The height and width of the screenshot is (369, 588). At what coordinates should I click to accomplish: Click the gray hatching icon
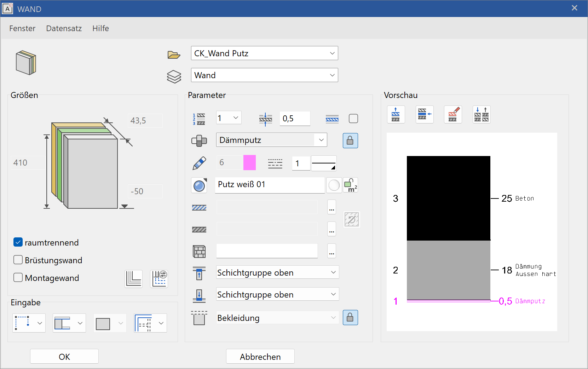click(199, 230)
